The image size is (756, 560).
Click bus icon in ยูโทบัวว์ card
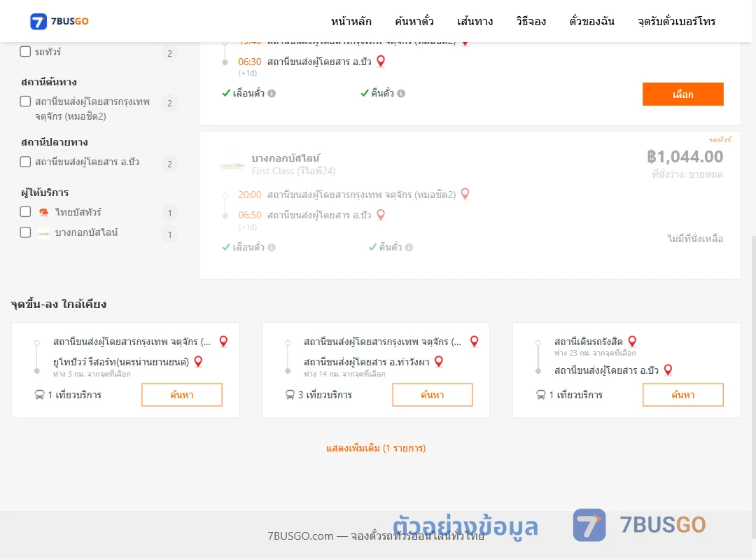39,395
